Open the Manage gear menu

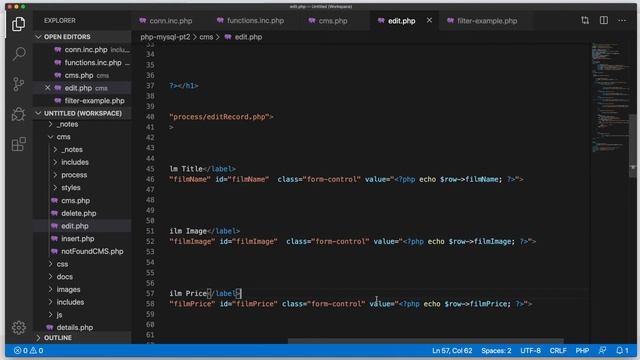click(18, 327)
